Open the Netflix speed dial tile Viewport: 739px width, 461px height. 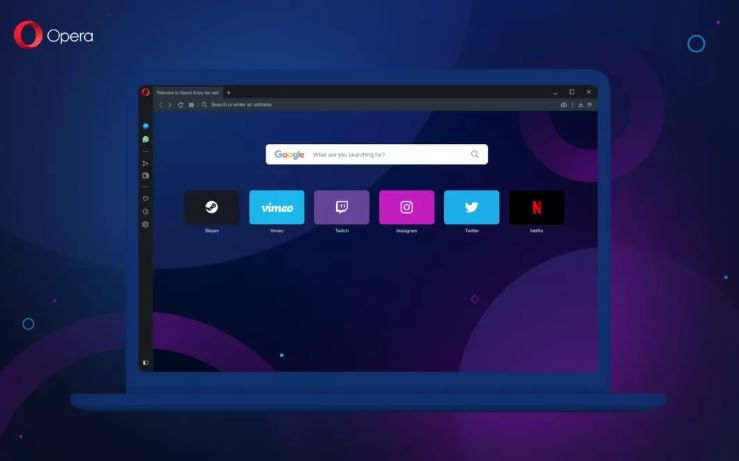pyautogui.click(x=536, y=207)
